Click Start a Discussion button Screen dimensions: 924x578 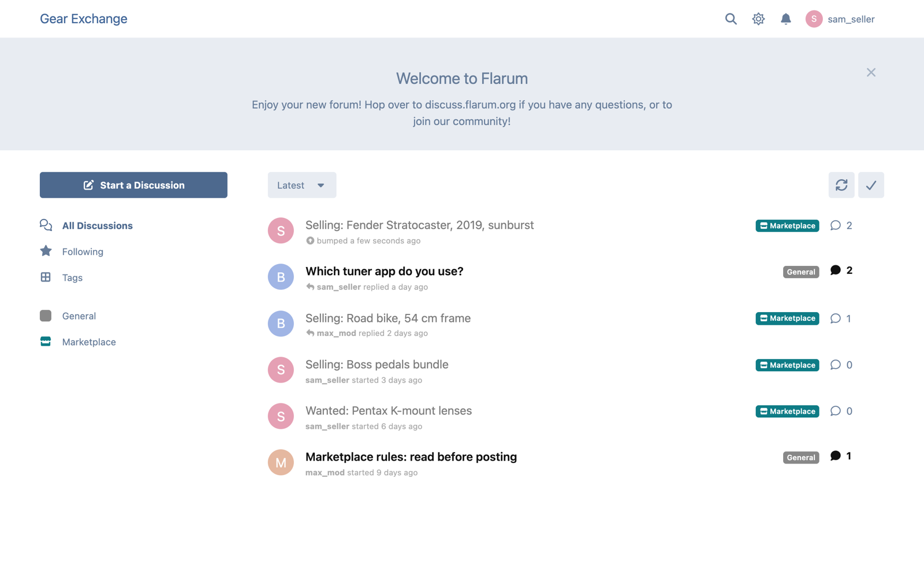point(133,185)
